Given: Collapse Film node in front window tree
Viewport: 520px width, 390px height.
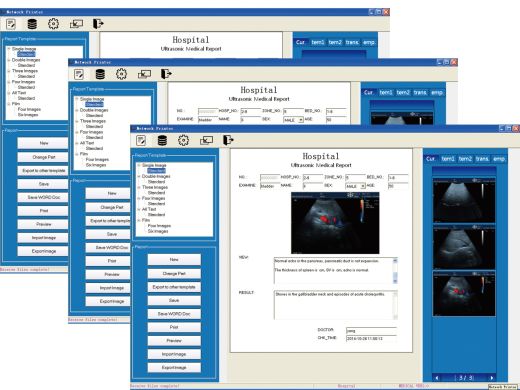Looking at the screenshot, I should (139, 220).
